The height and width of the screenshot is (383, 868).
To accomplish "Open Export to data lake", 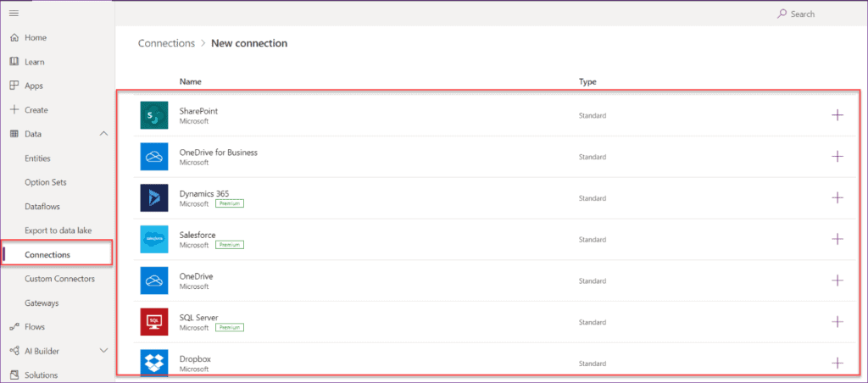I will 58,230.
